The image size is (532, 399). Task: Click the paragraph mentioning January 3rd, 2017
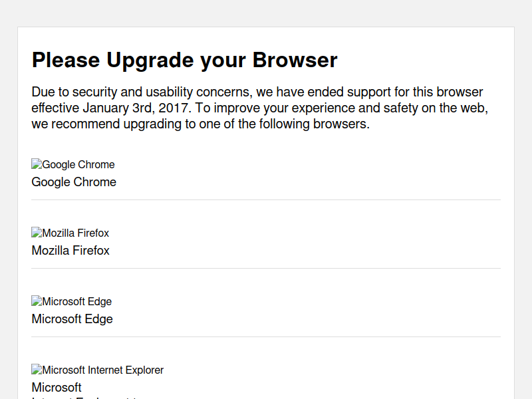pyautogui.click(x=260, y=108)
